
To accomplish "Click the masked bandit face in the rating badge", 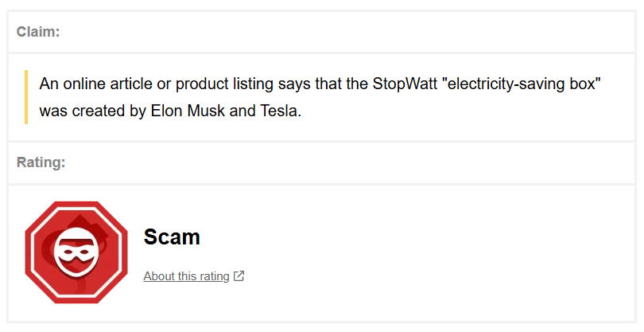I will click(x=76, y=250).
